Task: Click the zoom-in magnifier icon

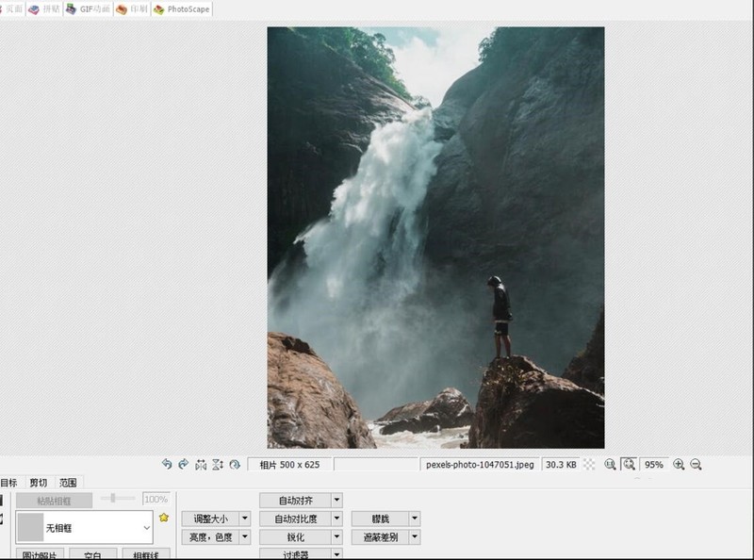Action: pos(678,463)
